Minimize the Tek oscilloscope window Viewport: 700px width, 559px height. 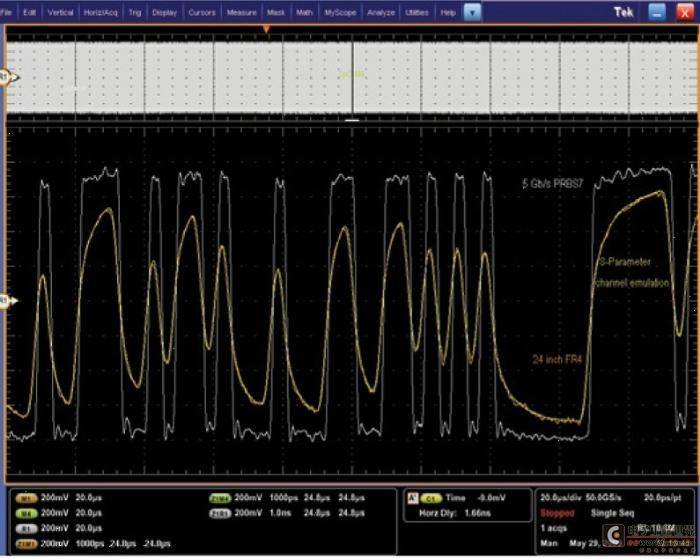[656, 12]
